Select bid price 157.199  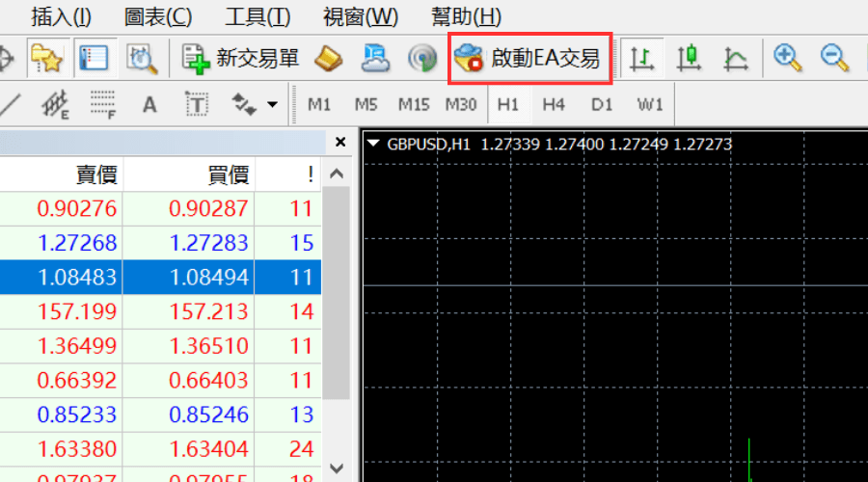click(x=76, y=311)
